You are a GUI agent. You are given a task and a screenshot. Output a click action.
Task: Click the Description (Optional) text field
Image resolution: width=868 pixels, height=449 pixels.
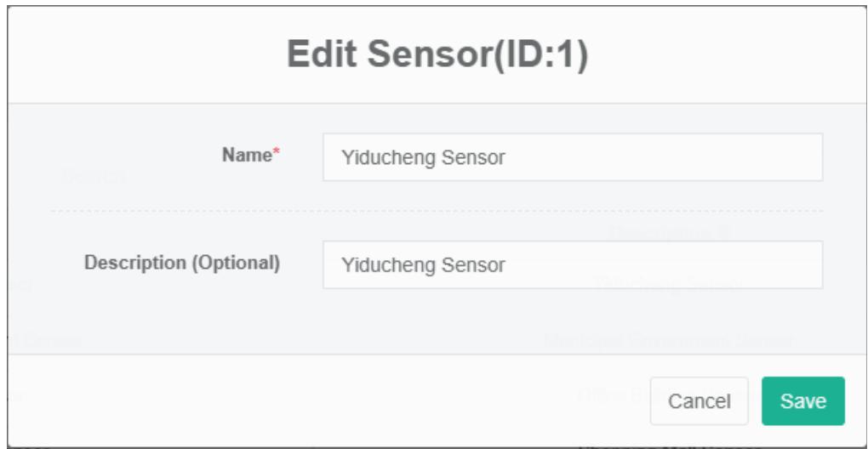click(572, 265)
